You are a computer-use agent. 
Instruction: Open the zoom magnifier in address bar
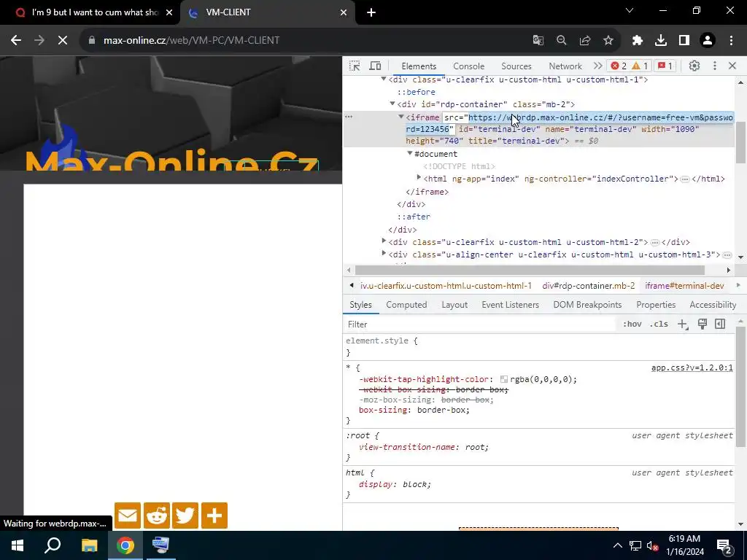(x=561, y=41)
